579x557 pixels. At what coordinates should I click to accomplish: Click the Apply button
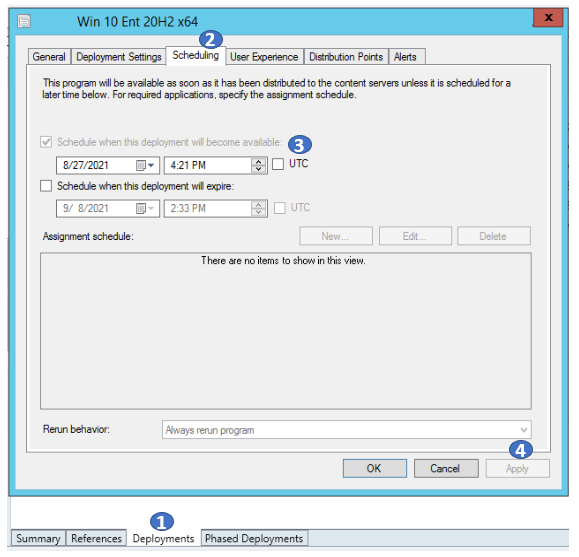[517, 468]
